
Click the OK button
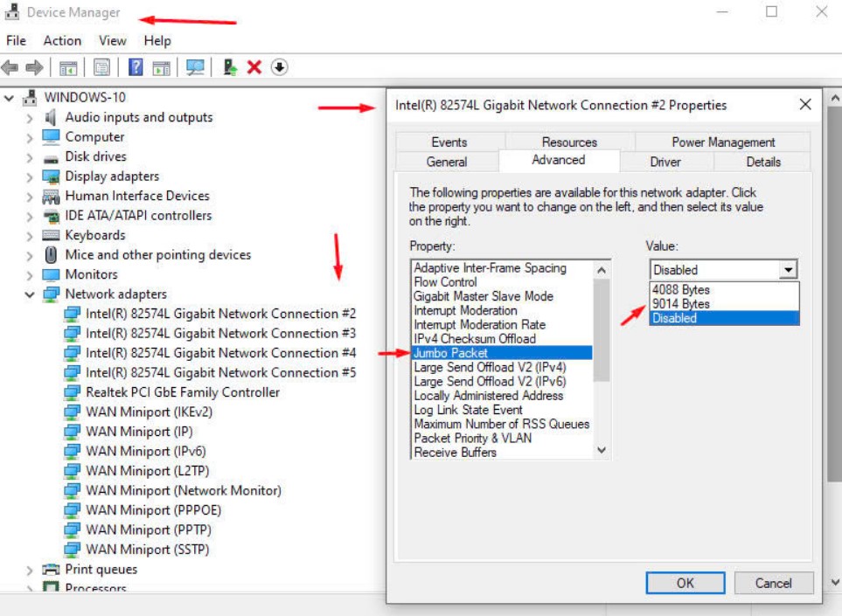tap(685, 583)
